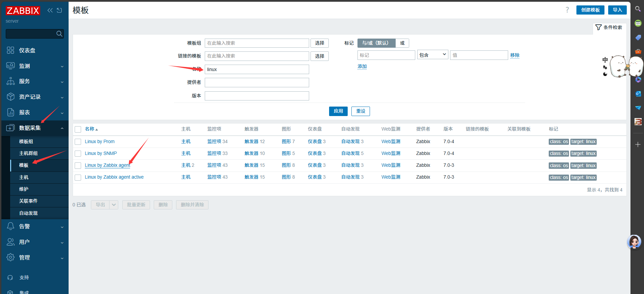Select the 与/或 (默认) tag mode
This screenshot has width=644, height=294.
tap(376, 43)
